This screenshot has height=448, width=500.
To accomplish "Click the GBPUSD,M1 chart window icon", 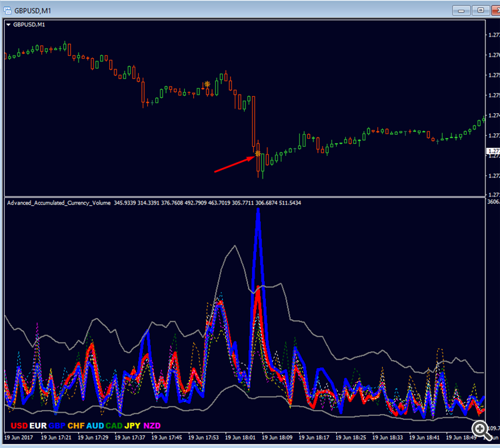I will tap(7, 11).
